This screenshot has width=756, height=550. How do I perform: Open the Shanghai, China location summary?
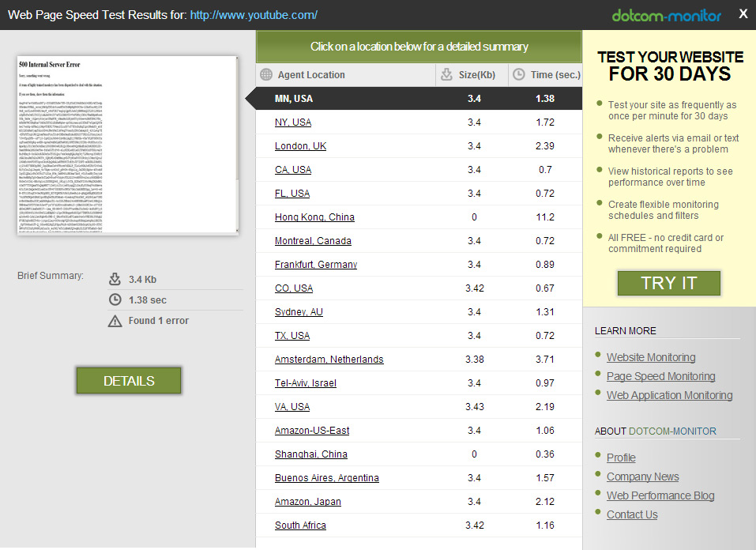point(311,454)
